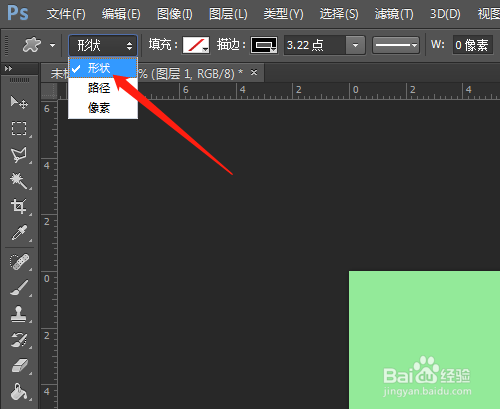Open the 图像(I) menu
The image size is (500, 409).
click(x=175, y=14)
